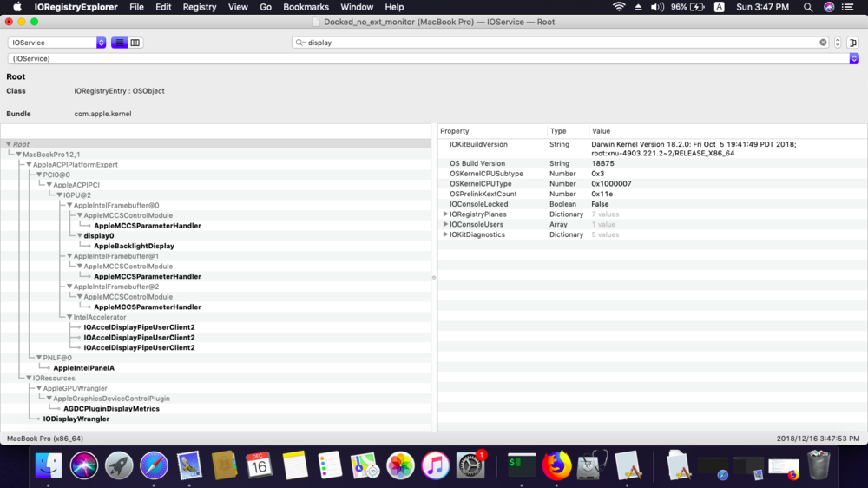This screenshot has height=488, width=868.
Task: Expand the IOKitDiagnostics property row
Action: tap(446, 234)
